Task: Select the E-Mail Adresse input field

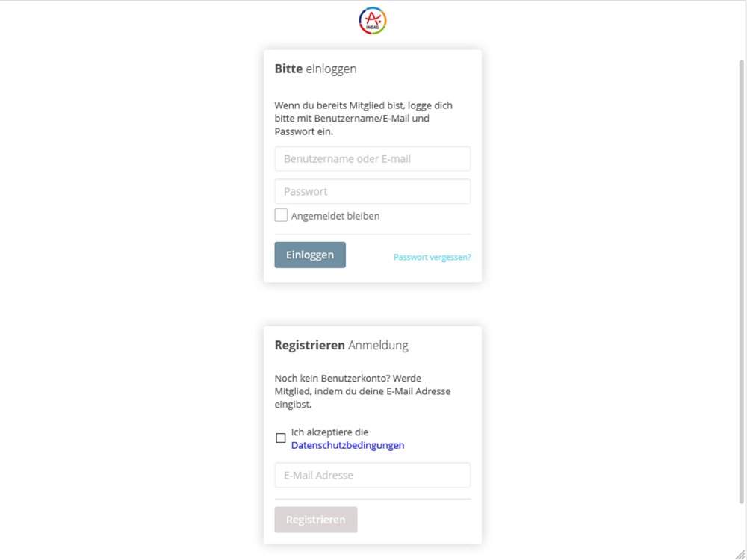Action: 373,475
